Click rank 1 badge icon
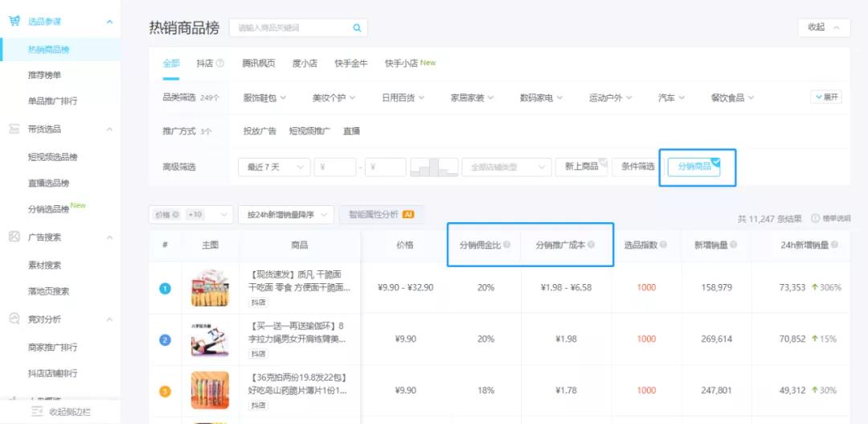 click(x=165, y=288)
